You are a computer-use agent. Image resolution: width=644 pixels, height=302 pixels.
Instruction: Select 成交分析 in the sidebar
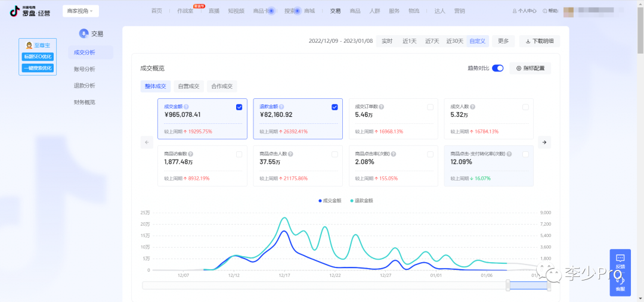[91, 52]
